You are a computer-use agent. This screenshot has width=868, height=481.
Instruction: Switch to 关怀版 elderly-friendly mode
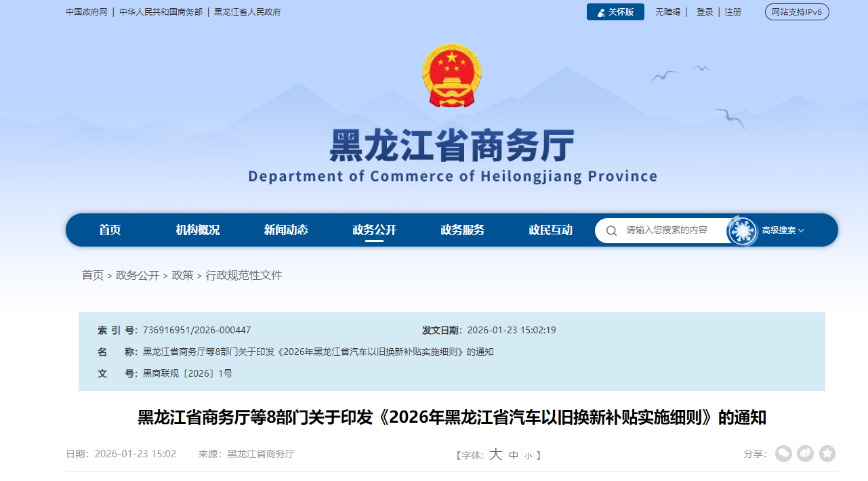615,12
